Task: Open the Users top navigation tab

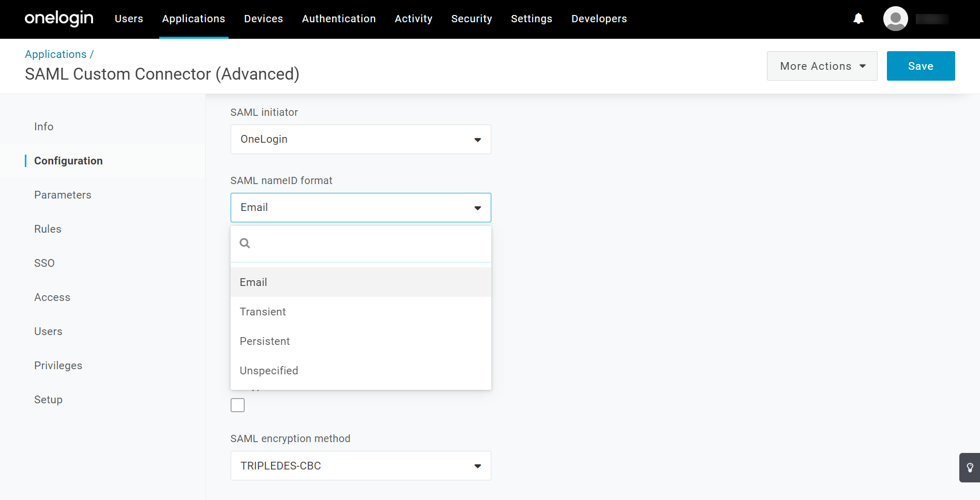Action: pos(129,19)
